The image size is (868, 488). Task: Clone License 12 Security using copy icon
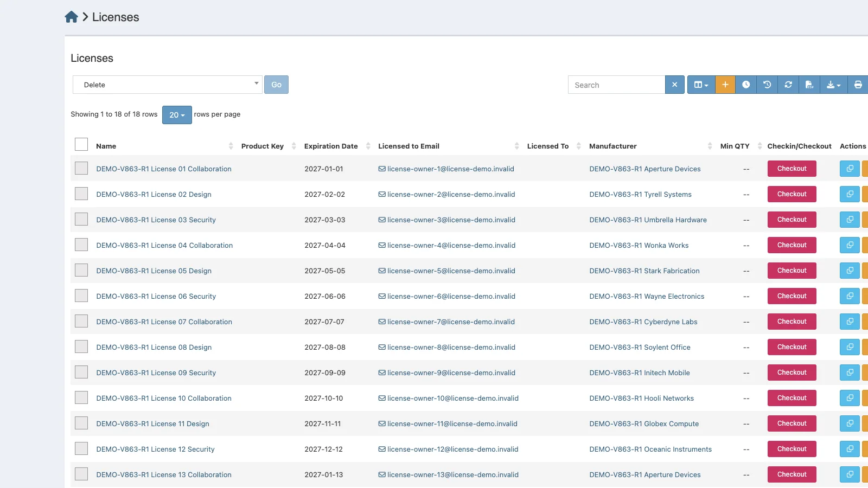click(850, 449)
